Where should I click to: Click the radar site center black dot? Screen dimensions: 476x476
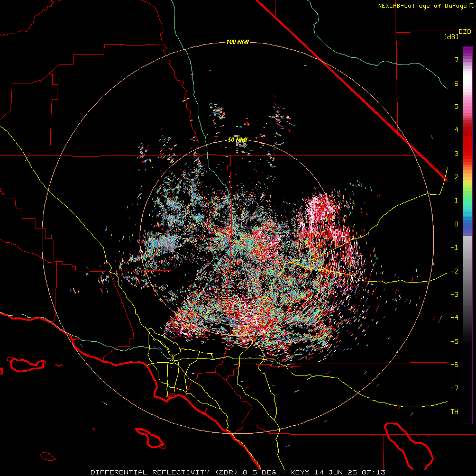click(239, 237)
